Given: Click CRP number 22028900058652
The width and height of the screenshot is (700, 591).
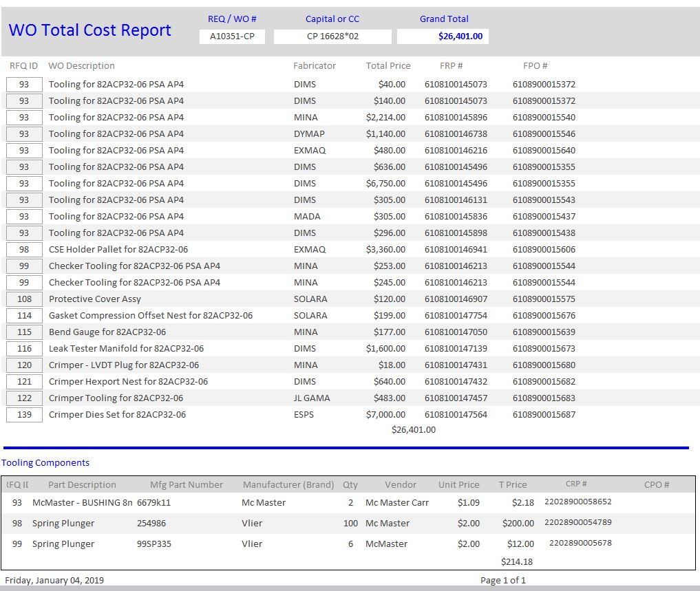Looking at the screenshot, I should tap(577, 502).
